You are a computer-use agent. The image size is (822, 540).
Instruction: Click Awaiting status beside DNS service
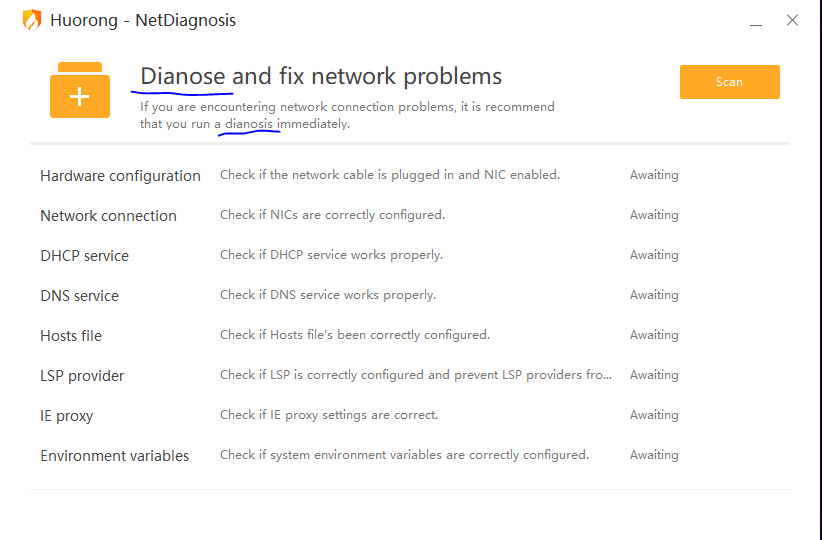point(654,295)
